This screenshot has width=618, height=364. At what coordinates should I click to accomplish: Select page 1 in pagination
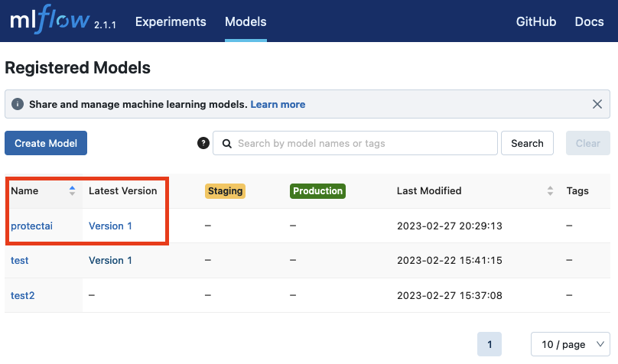(490, 345)
